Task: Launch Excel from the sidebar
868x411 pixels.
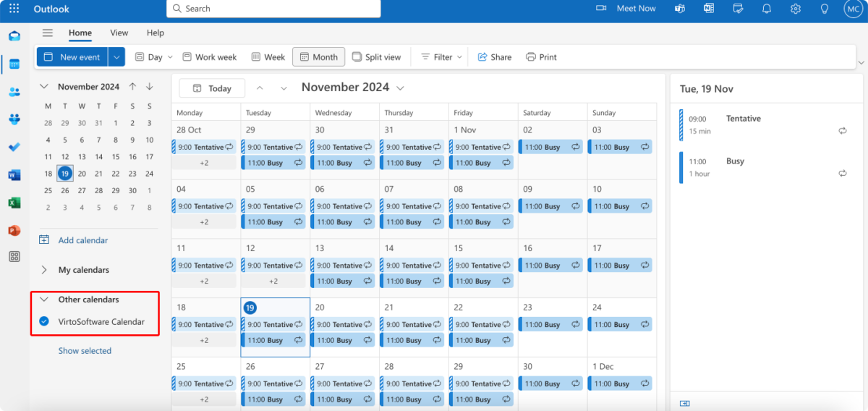Action: [14, 203]
